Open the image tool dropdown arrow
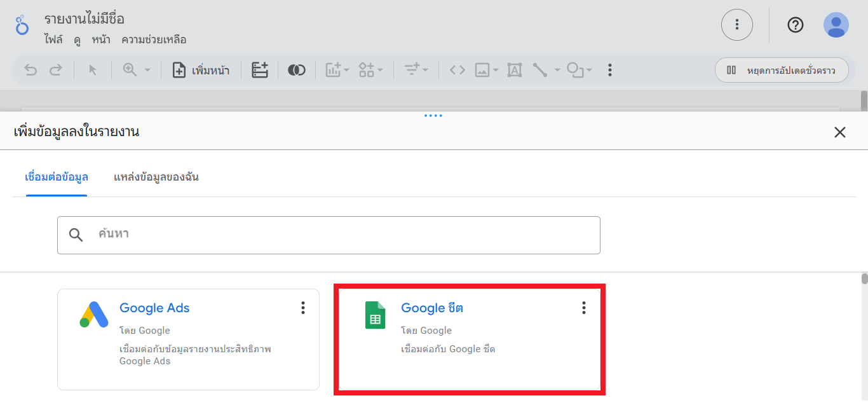 click(497, 70)
